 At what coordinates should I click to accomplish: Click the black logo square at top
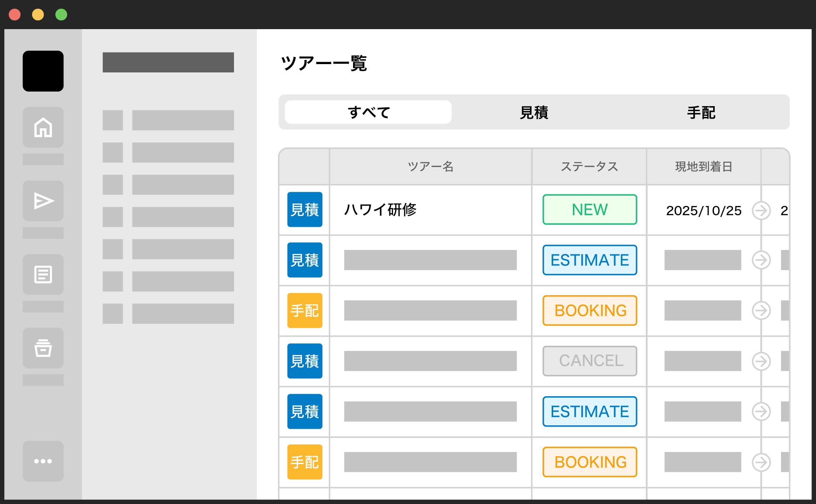coord(43,71)
